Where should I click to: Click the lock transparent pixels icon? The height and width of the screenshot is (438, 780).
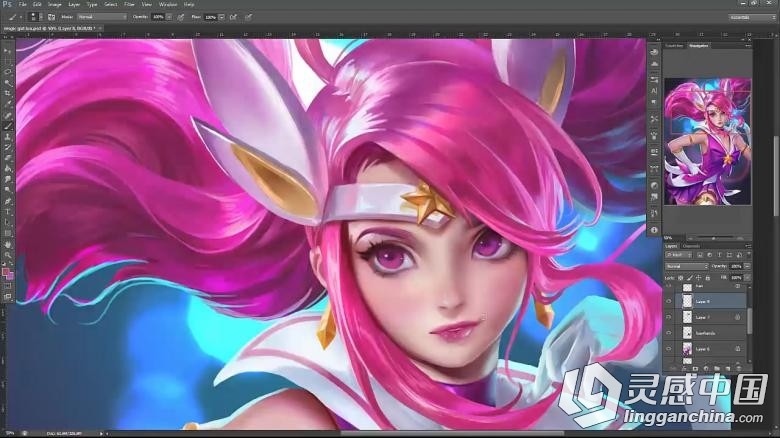point(681,278)
